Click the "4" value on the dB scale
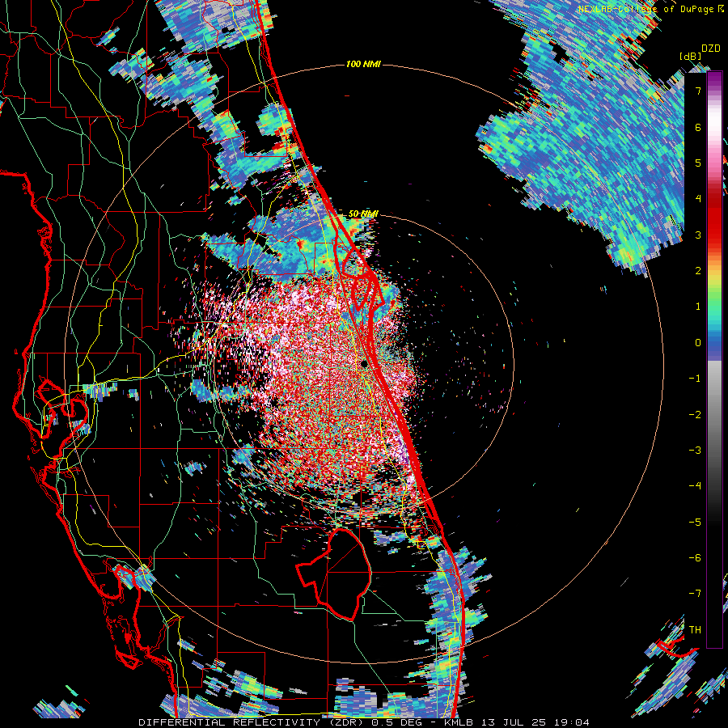Image resolution: width=728 pixels, height=728 pixels. click(x=698, y=199)
